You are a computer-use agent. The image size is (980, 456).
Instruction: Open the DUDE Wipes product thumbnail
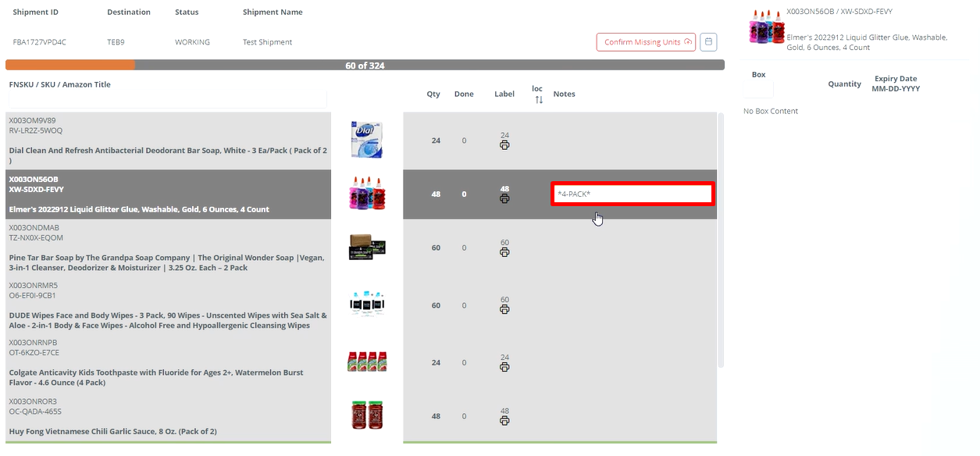click(x=366, y=304)
